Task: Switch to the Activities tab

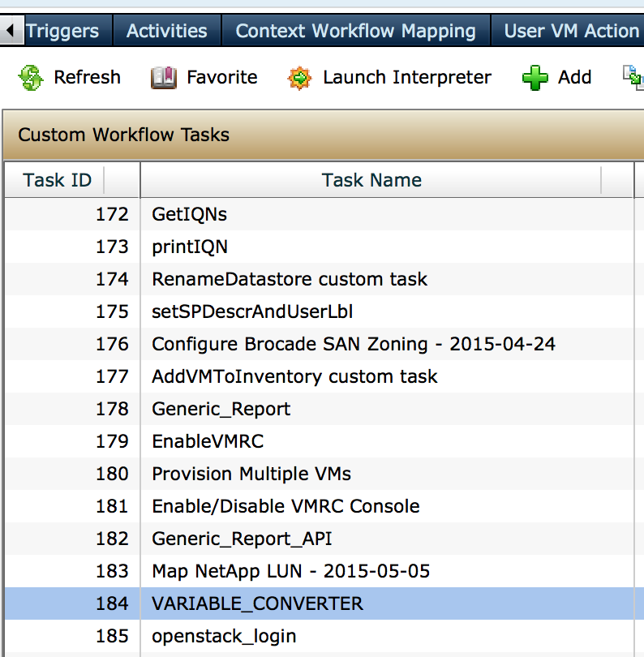Action: pyautogui.click(x=167, y=31)
